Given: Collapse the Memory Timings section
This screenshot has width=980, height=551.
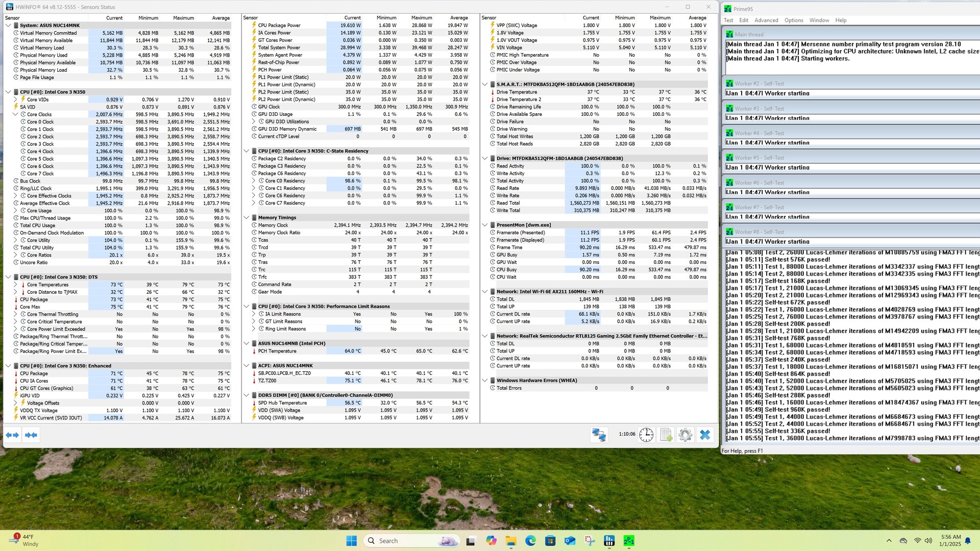Looking at the screenshot, I should [x=247, y=217].
